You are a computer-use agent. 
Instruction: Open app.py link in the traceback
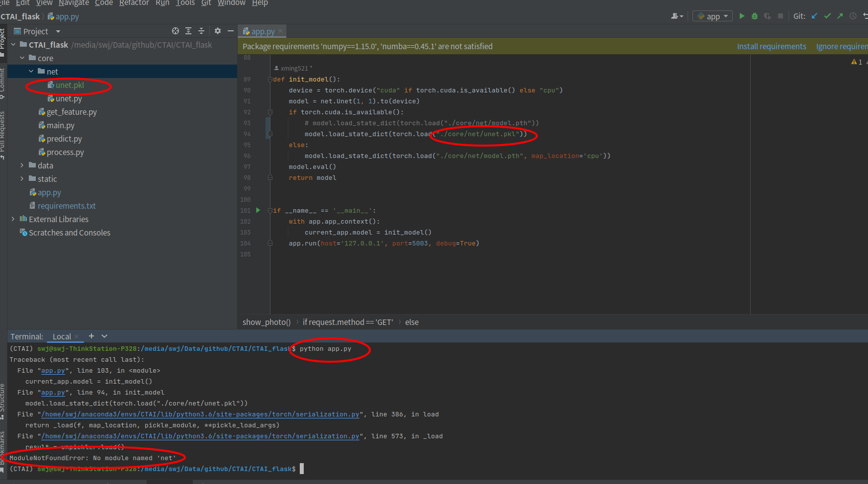click(x=53, y=370)
